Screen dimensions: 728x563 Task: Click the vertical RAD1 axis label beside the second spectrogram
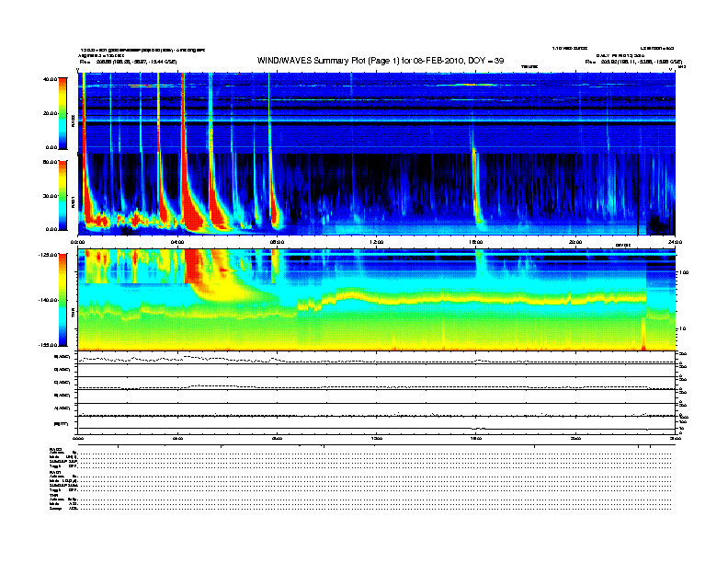pyautogui.click(x=73, y=201)
